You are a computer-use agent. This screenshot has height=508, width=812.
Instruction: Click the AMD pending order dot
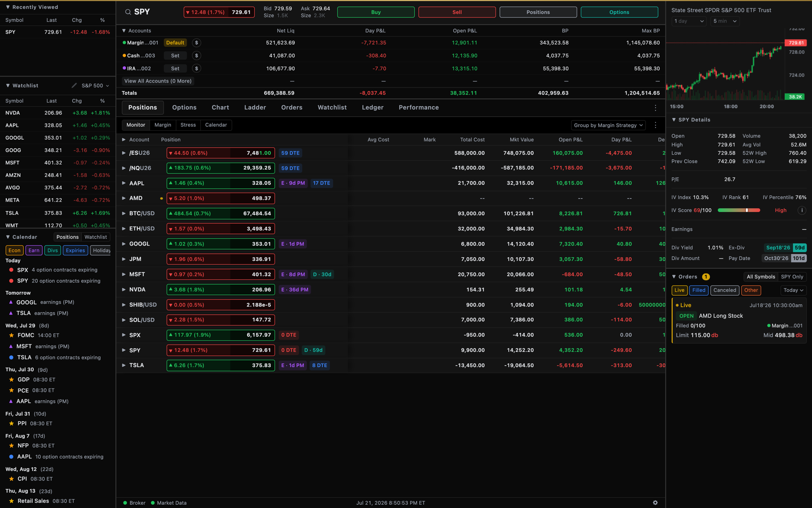(161, 199)
